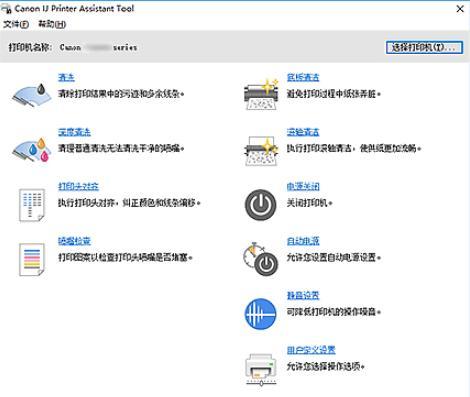Open the 清洗 (Cleaning) link

pos(66,77)
